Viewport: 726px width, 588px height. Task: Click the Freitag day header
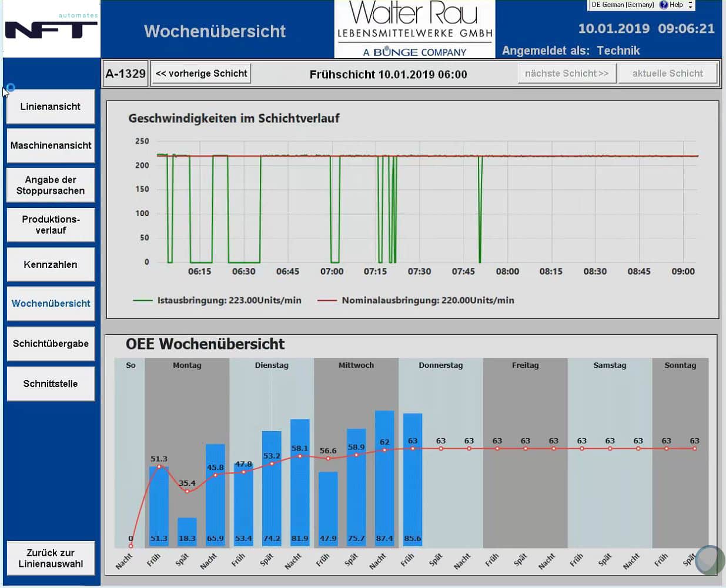pyautogui.click(x=526, y=365)
